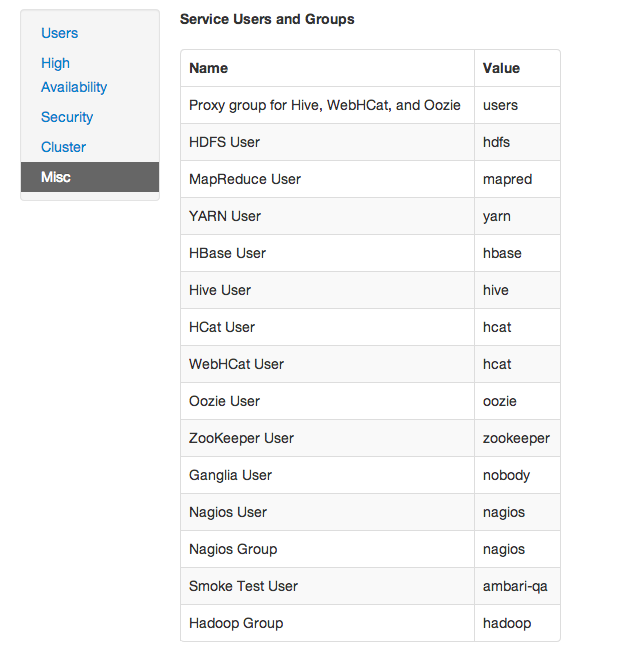Select the Proxy group for Hive row
The image size is (637, 654).
click(370, 105)
